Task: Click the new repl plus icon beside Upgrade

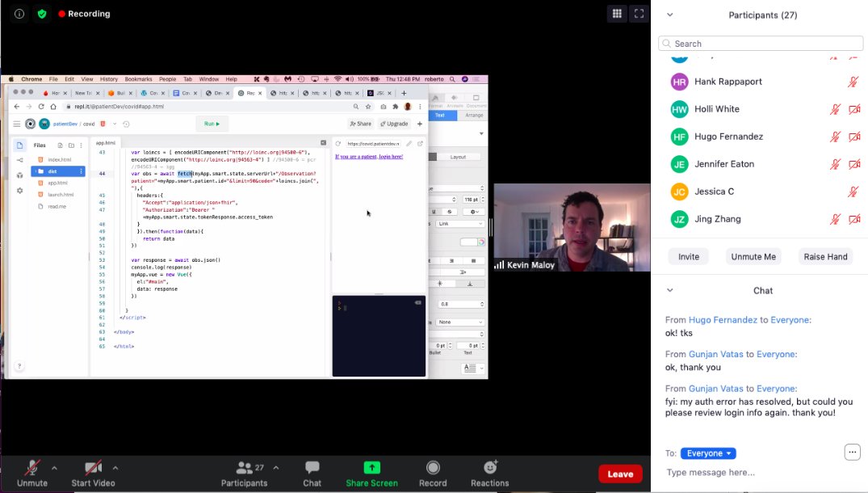Action: click(420, 124)
